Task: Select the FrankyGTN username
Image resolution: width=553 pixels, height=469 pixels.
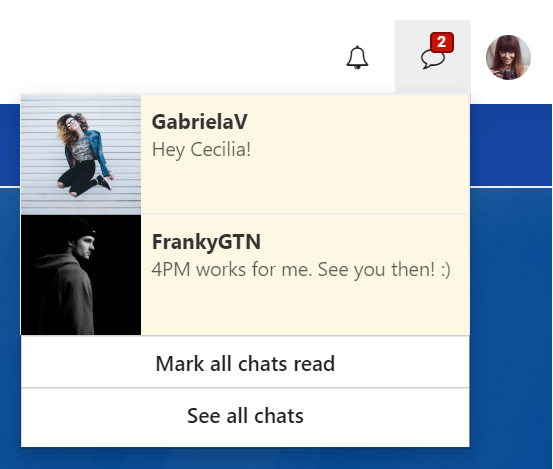Action: pyautogui.click(x=206, y=242)
